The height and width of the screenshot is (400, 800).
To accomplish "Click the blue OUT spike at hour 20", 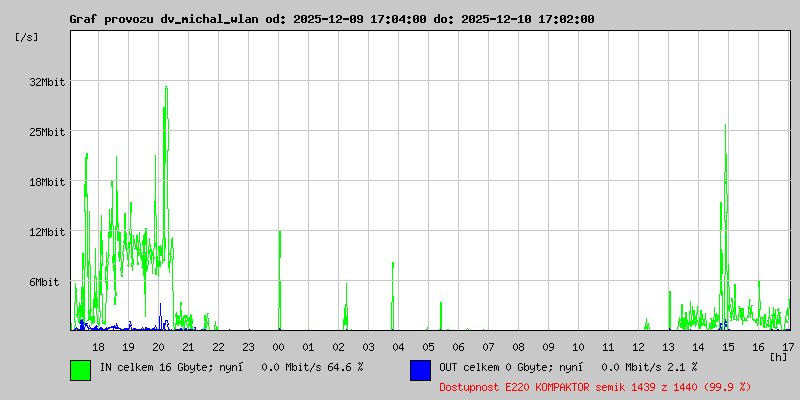I will 160,316.
